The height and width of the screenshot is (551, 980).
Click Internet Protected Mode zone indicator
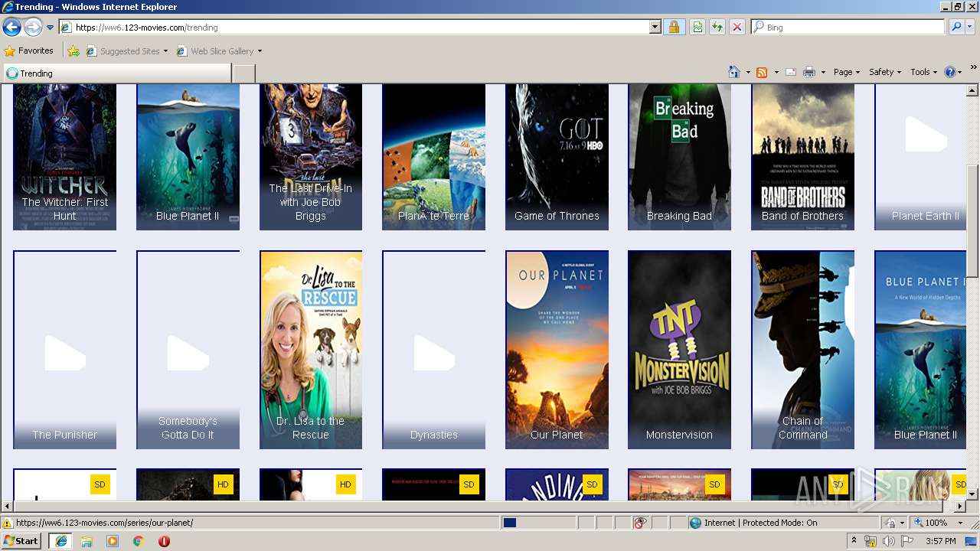click(x=753, y=523)
